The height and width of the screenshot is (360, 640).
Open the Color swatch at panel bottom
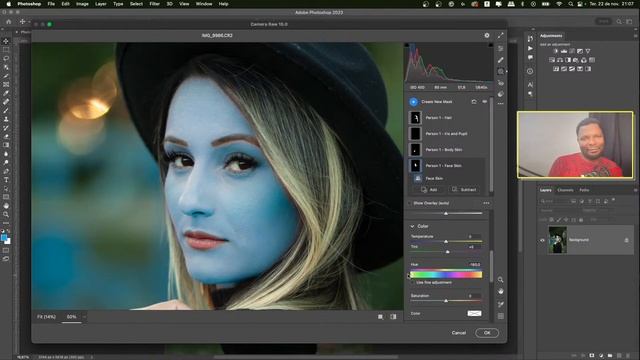tap(474, 313)
